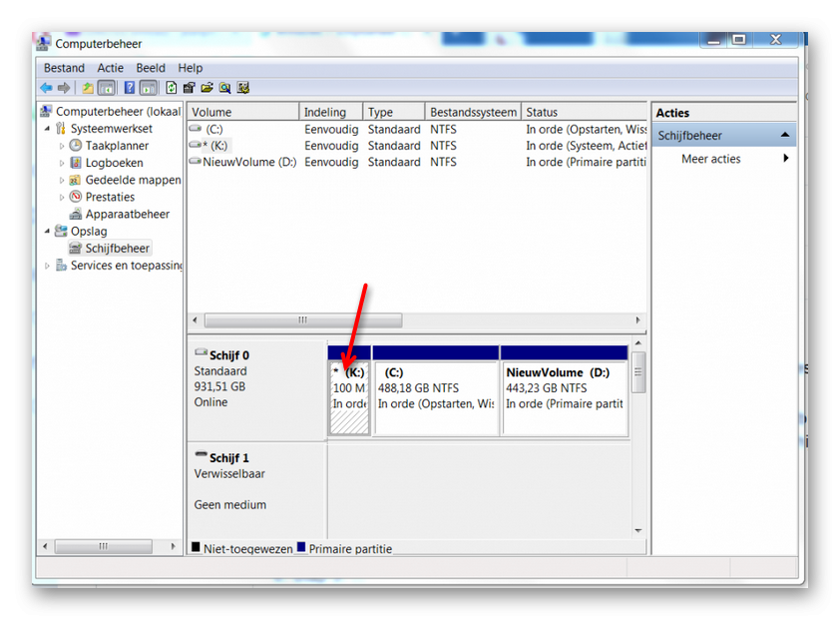Open the Beeld menu
Image resolution: width=840 pixels, height=620 pixels.
coord(151,68)
